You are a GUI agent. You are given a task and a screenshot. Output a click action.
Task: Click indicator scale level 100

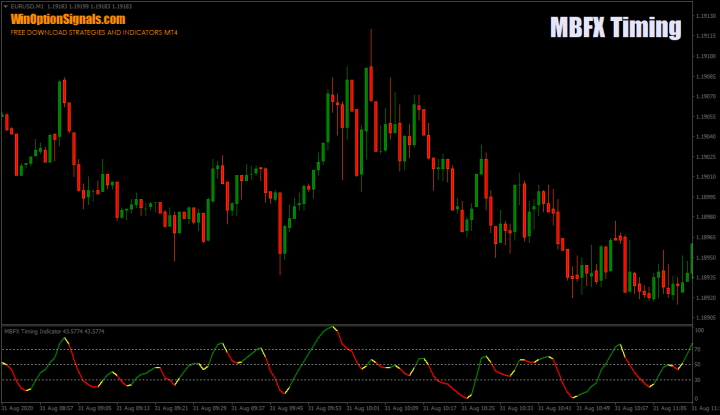coord(699,331)
